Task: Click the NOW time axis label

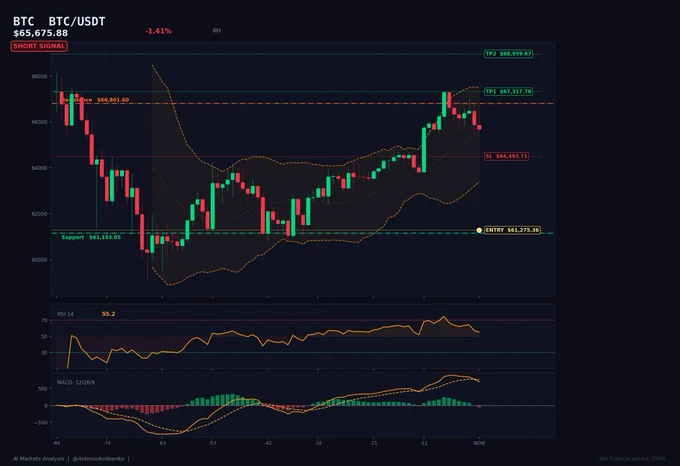Action: 479,443
